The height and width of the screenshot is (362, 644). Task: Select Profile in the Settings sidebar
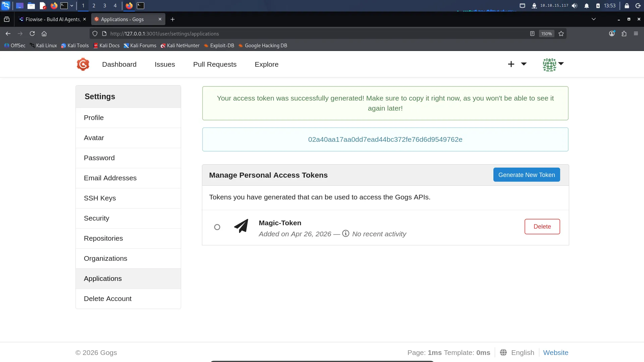pyautogui.click(x=128, y=118)
